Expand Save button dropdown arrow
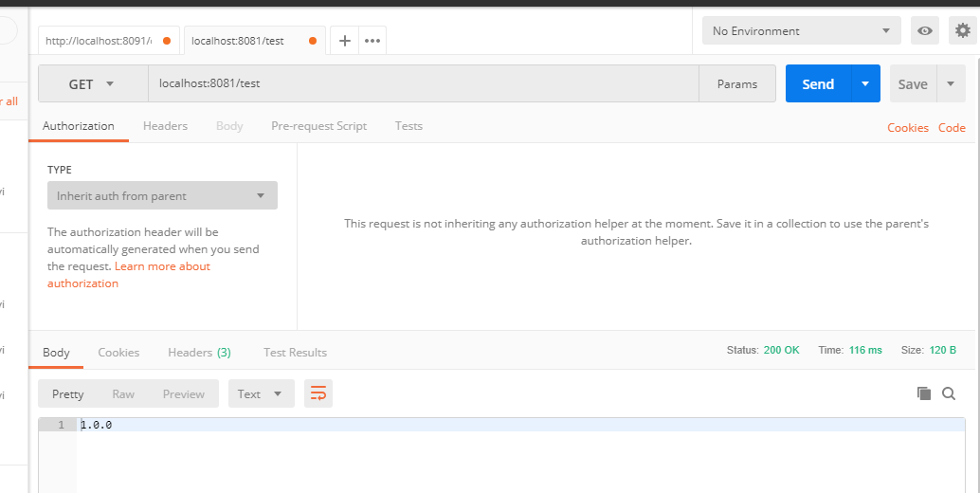 coord(951,83)
